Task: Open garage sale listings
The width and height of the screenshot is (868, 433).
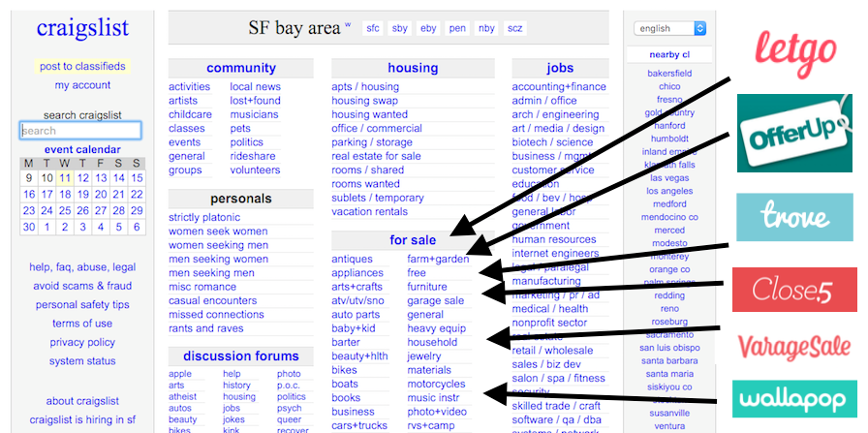Action: coord(436,300)
